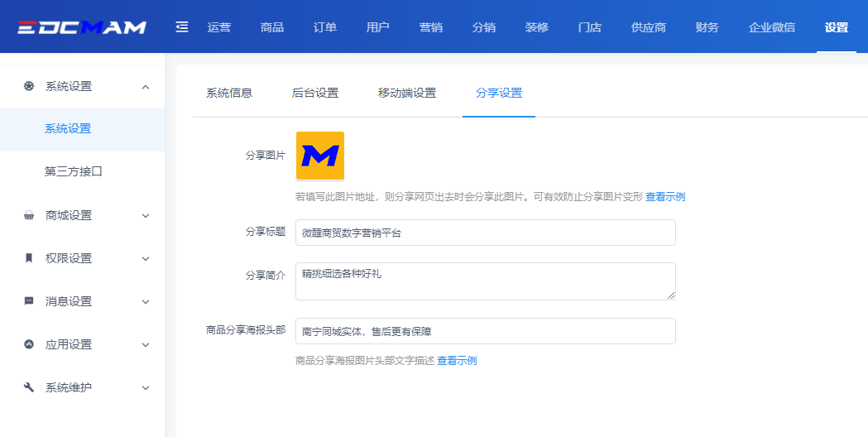Click the EDCMAM logo

tap(81, 27)
